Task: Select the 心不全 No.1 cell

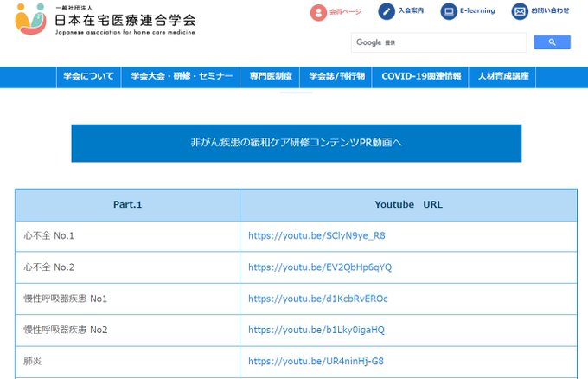Action: tap(127, 236)
